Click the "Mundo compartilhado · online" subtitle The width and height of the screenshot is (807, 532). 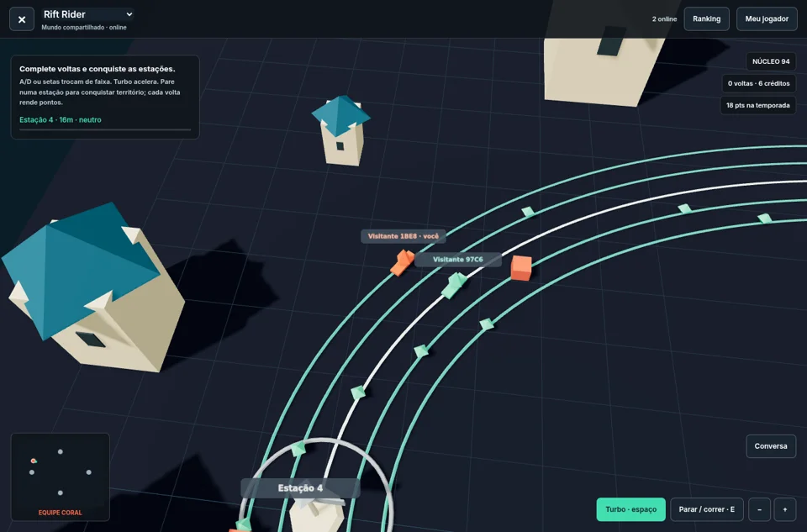tap(84, 27)
